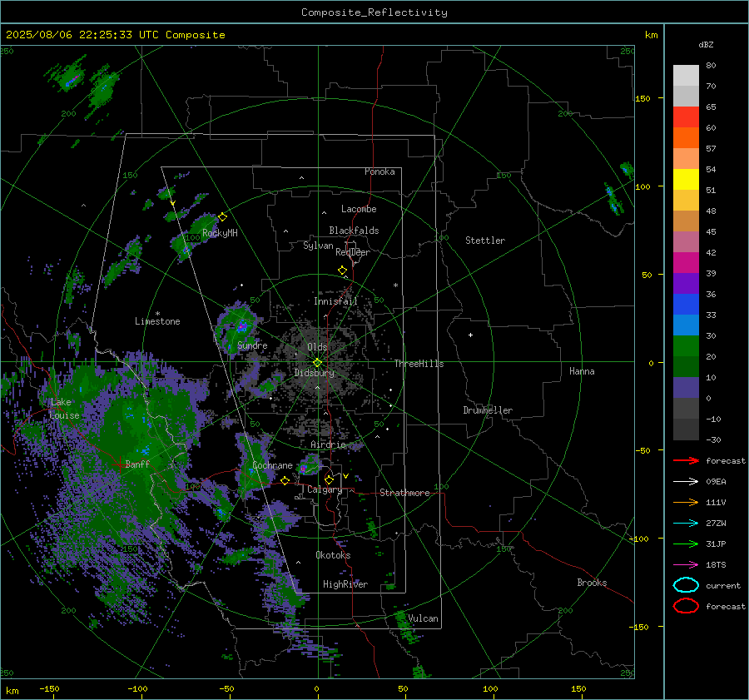Select the ThreeHills label

coord(419,364)
